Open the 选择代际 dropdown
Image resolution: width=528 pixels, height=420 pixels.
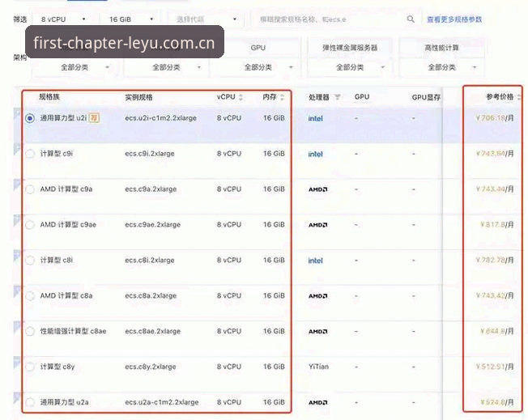(206, 19)
